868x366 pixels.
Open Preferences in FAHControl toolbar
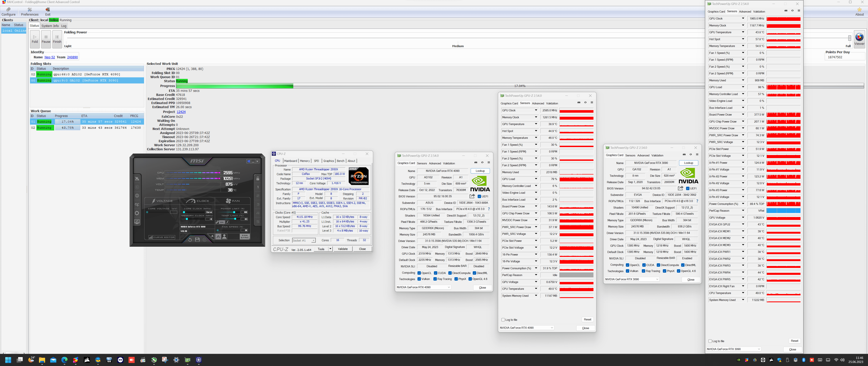tap(30, 12)
